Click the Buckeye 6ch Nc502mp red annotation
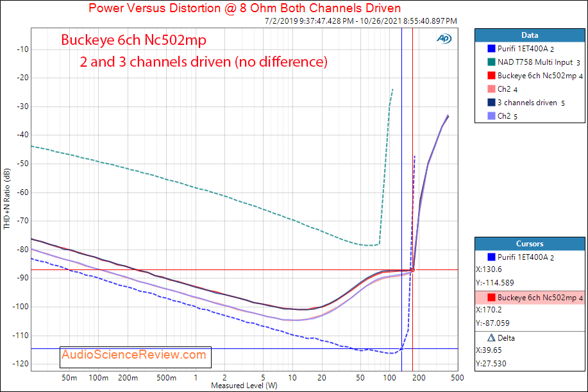The width and height of the screenshot is (588, 392). [133, 40]
